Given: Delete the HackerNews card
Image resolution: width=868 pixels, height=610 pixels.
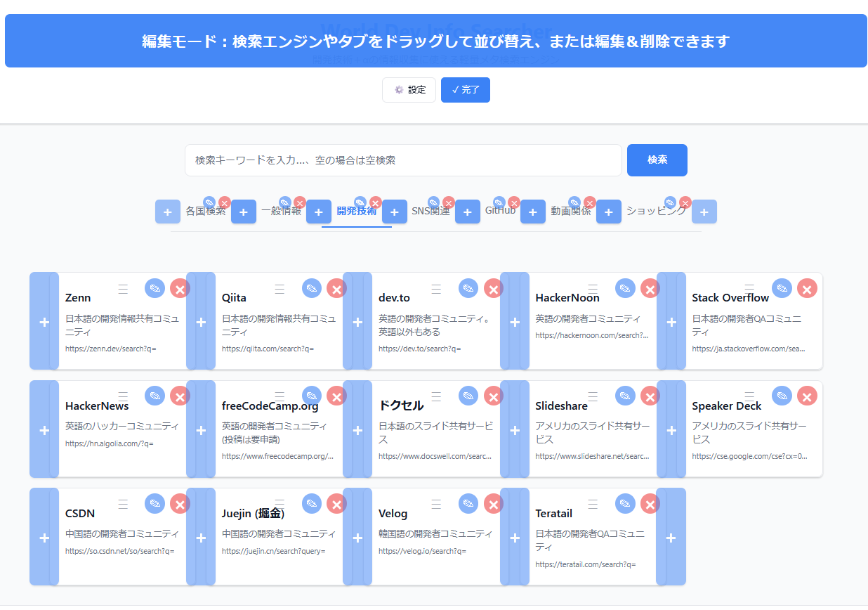Looking at the screenshot, I should click(180, 396).
